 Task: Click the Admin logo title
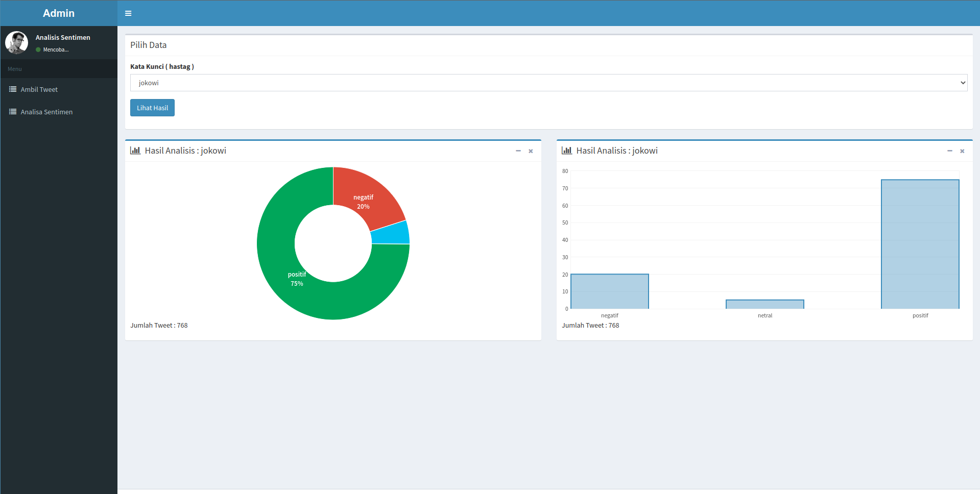pyautogui.click(x=59, y=13)
